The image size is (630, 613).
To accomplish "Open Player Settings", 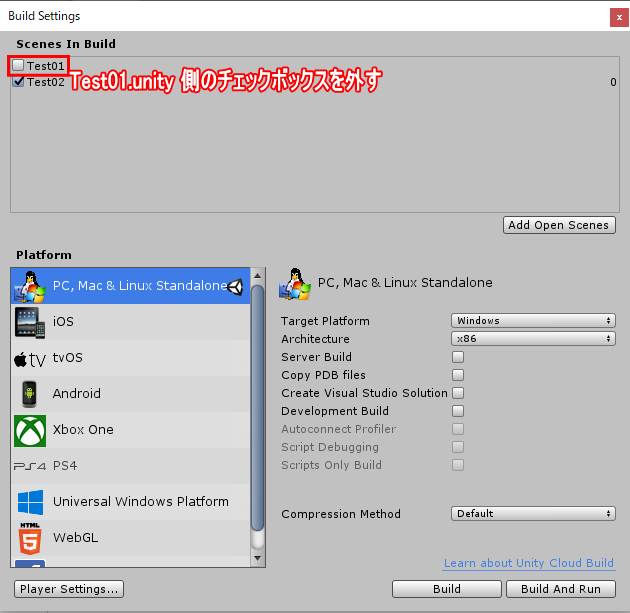I will point(69,589).
